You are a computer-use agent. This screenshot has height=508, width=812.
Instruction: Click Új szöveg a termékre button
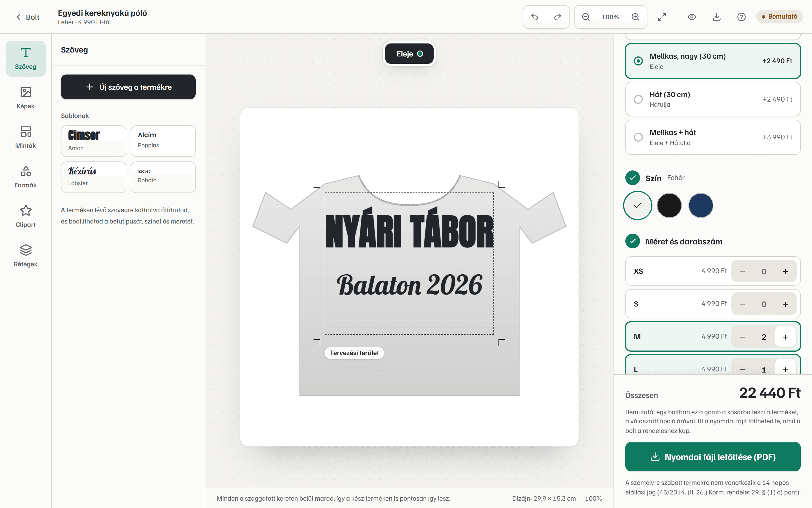(128, 87)
